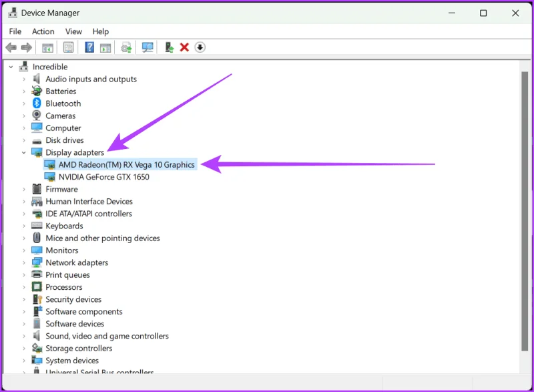
Task: Select the Network adapters label
Action: [77, 262]
